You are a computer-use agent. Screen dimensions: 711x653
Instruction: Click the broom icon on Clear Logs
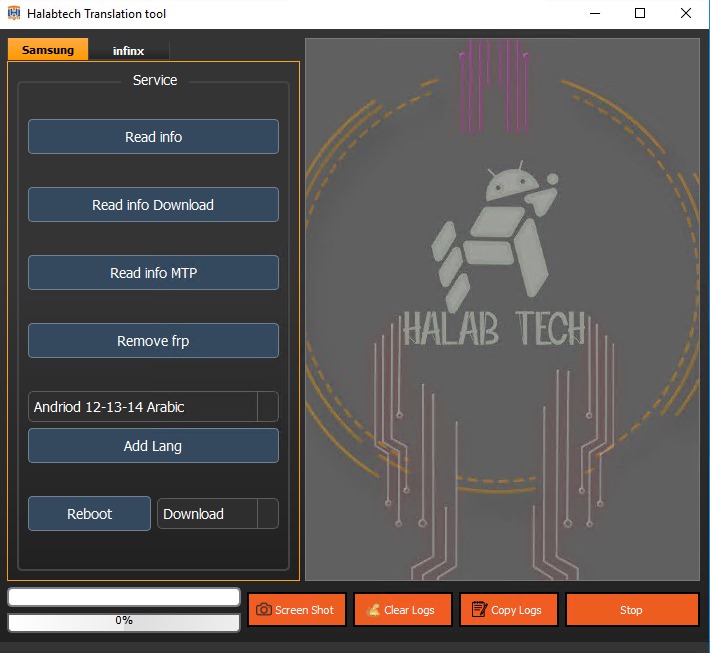click(373, 609)
